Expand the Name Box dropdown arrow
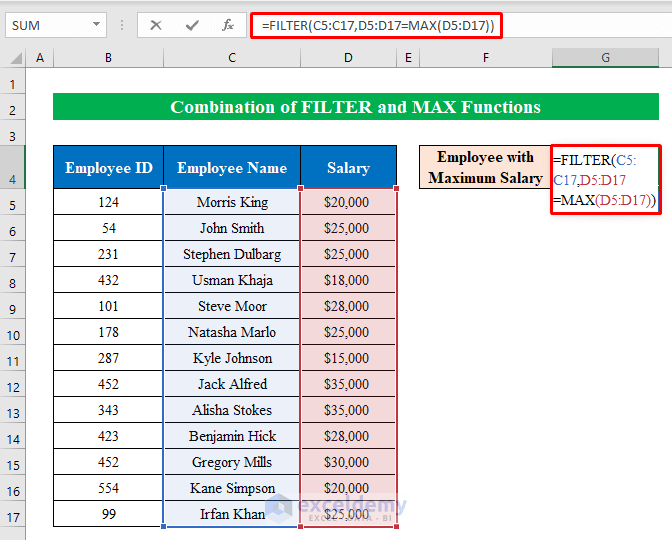This screenshot has height=540, width=672. (x=96, y=25)
